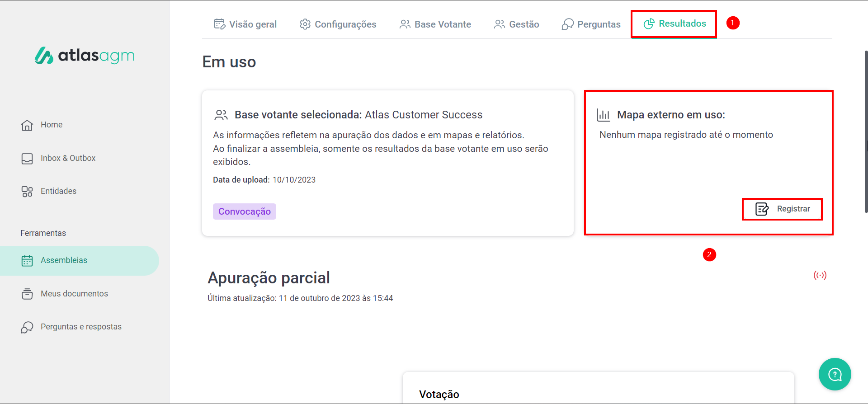Go to the Base Votante tab
The width and height of the screenshot is (868, 404).
click(435, 24)
